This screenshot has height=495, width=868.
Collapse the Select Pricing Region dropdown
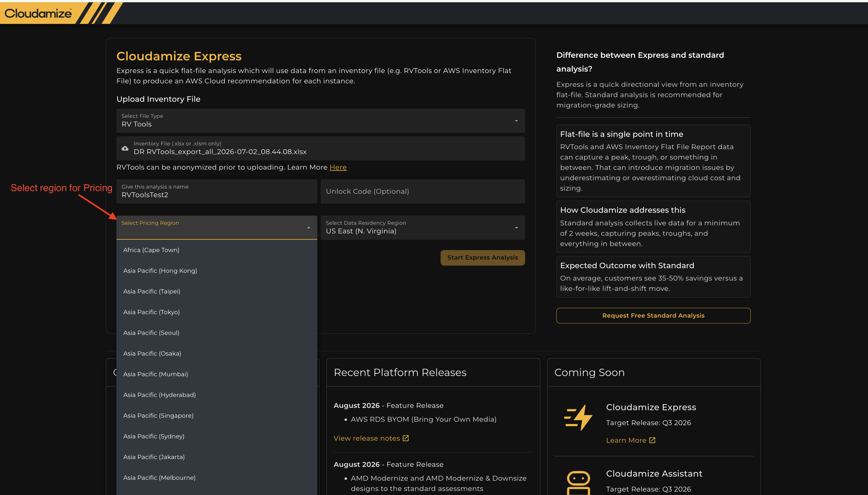(217, 227)
